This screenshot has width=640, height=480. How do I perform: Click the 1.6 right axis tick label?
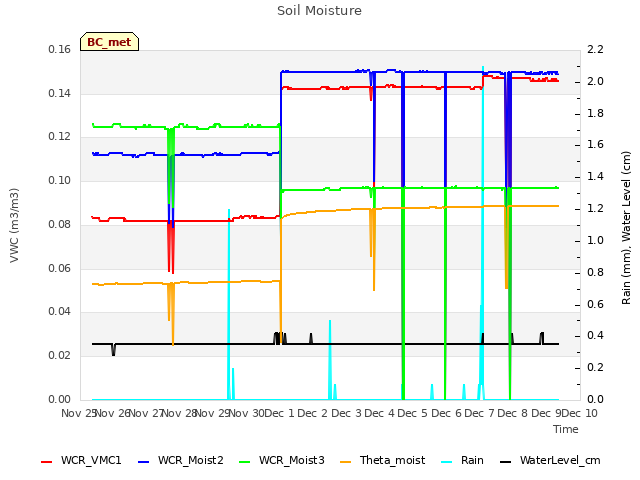point(595,144)
